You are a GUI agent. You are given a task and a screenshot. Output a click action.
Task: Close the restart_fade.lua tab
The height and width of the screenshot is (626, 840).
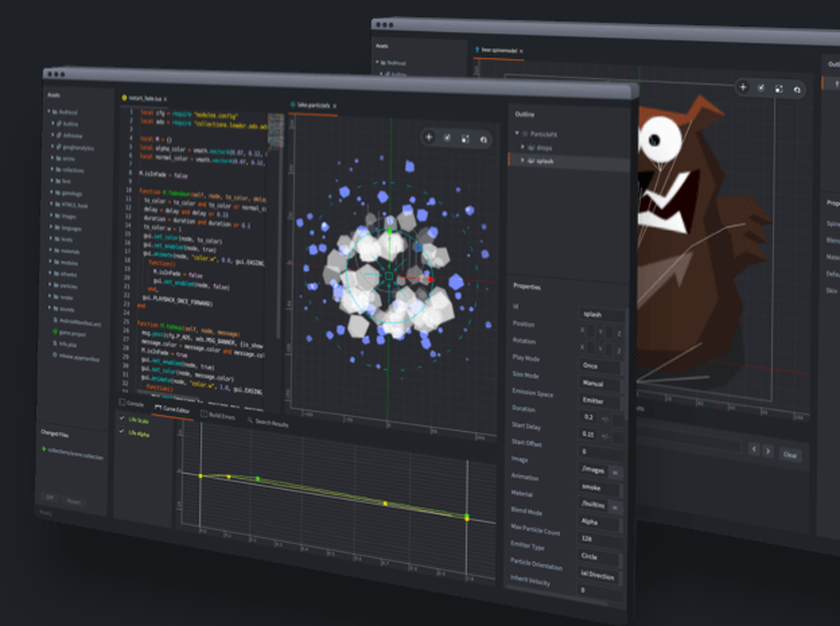coord(165,99)
